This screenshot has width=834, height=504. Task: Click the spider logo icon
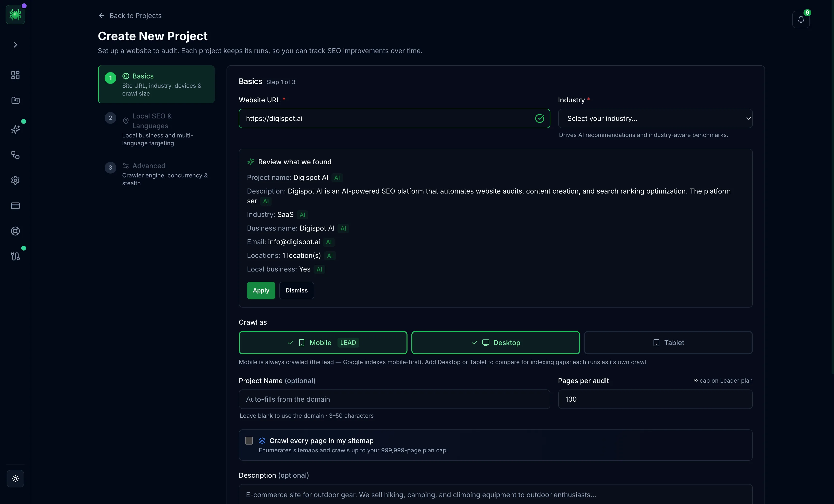15,15
